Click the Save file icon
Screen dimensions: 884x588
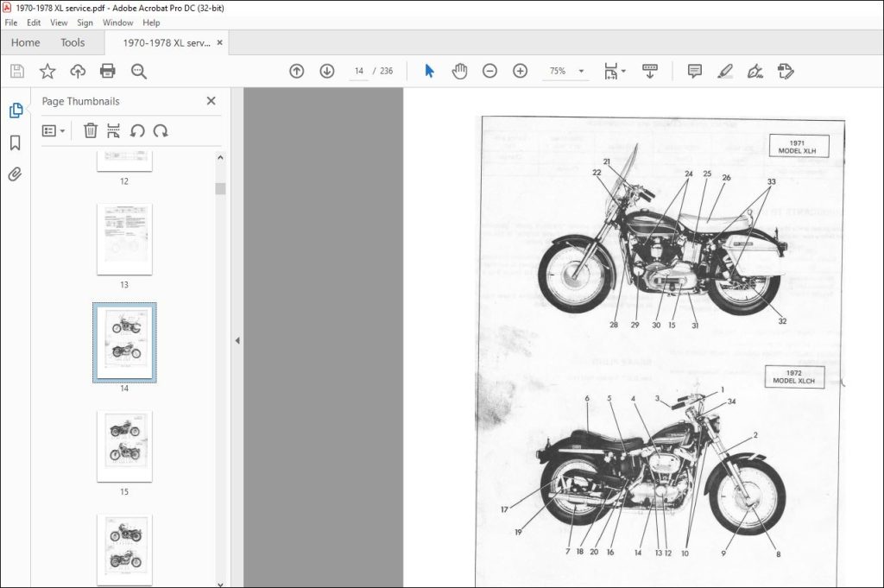point(17,71)
